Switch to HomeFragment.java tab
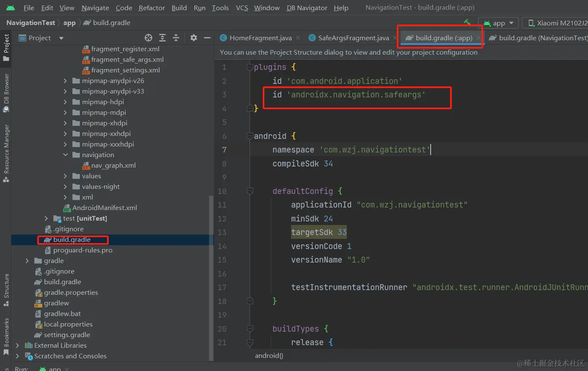Image resolution: width=588 pixels, height=371 pixels. [x=261, y=38]
